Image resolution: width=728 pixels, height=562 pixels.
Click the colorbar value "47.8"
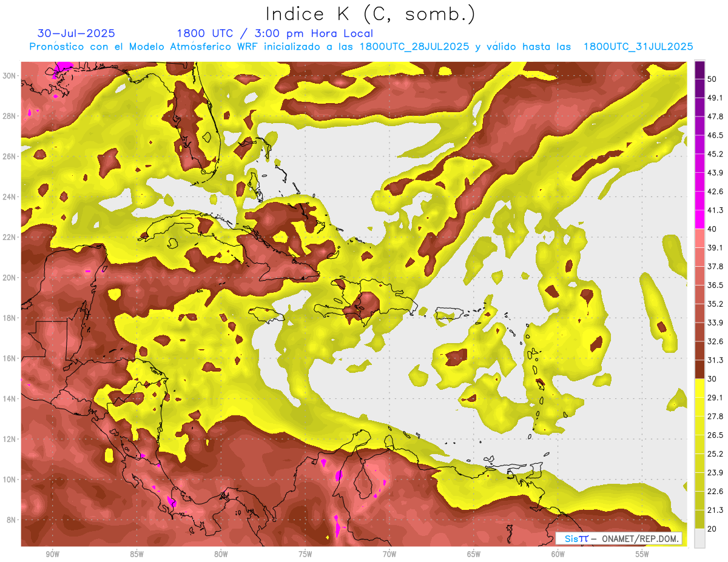pyautogui.click(x=715, y=116)
